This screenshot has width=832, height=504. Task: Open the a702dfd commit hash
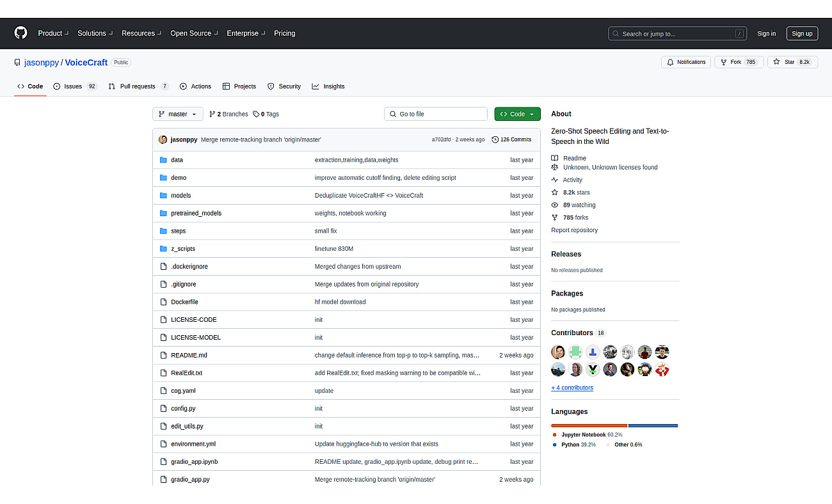[442, 139]
